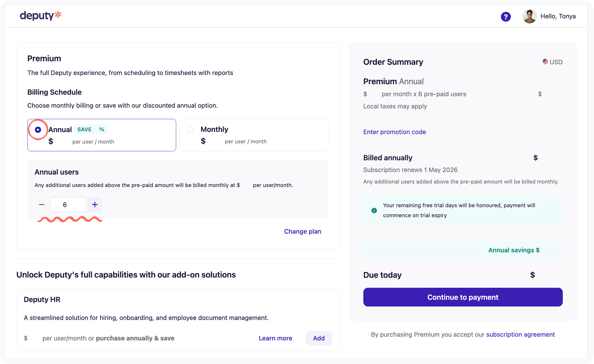Click the Billed annually label
Screen dimensions: 594x364
[388, 158]
